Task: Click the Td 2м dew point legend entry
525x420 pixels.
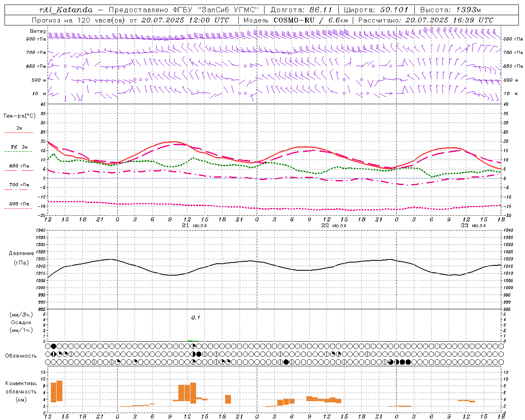Action: (19, 147)
